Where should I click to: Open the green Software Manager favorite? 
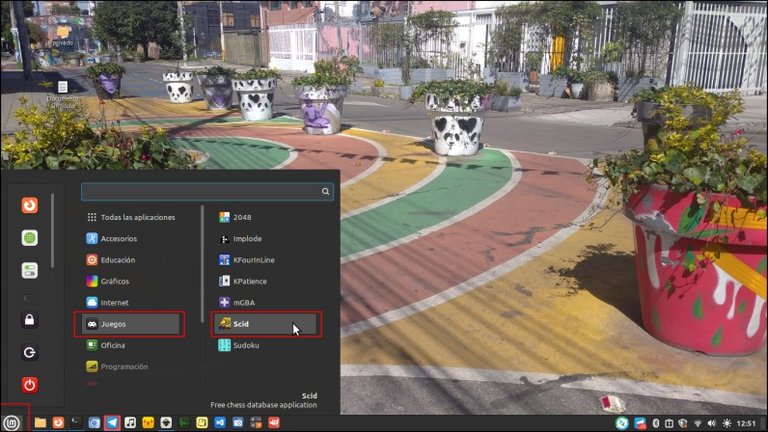(29, 238)
